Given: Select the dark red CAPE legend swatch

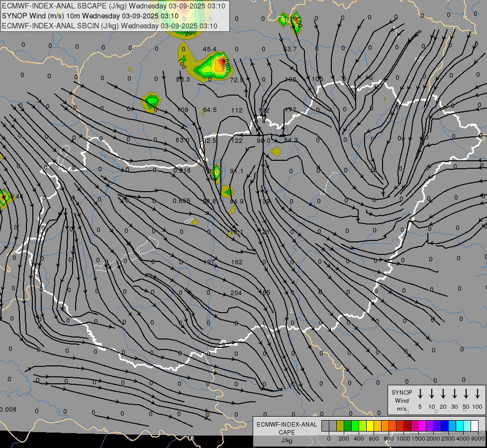Looking at the screenshot, I should pyautogui.click(x=407, y=426).
